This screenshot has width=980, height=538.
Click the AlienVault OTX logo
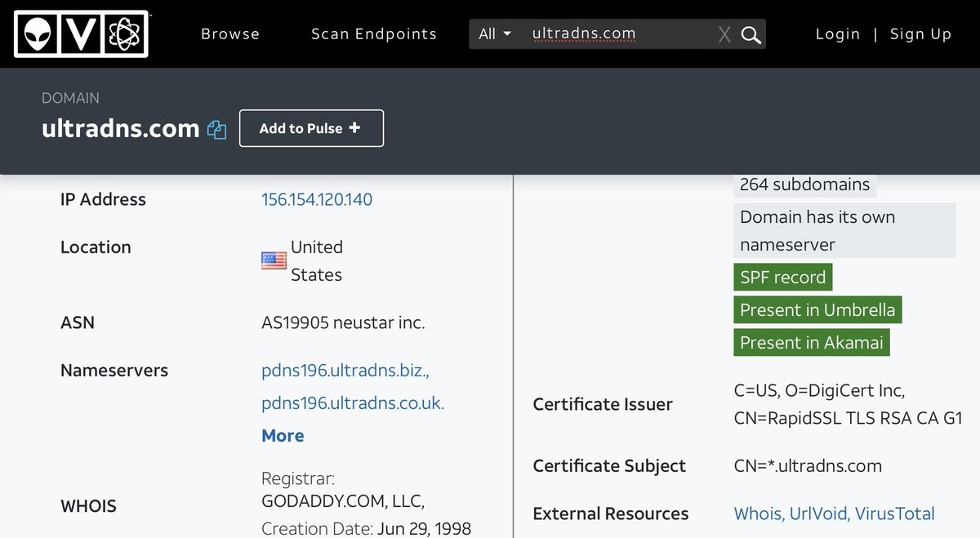tap(81, 33)
